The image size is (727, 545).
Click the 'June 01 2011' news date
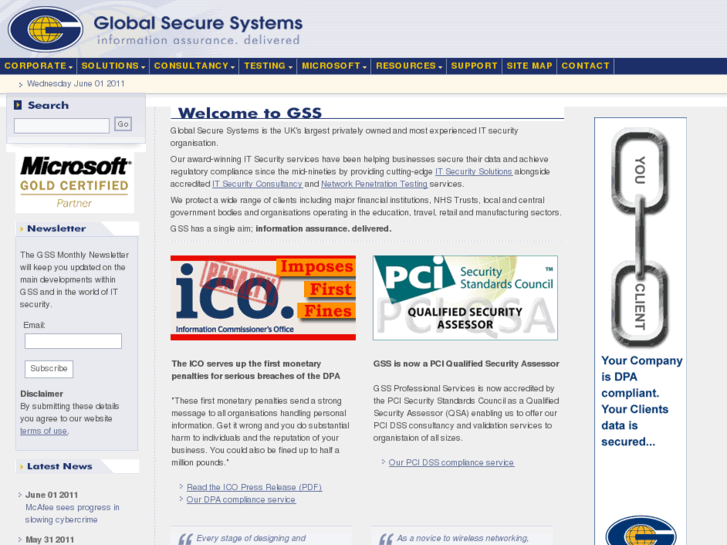coord(51,495)
